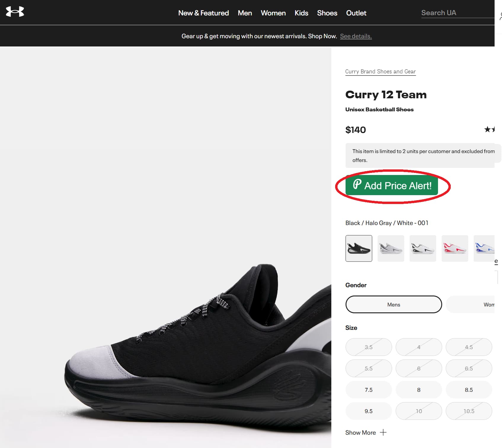502x448 pixels.
Task: Open the Men menu
Action: (x=245, y=13)
